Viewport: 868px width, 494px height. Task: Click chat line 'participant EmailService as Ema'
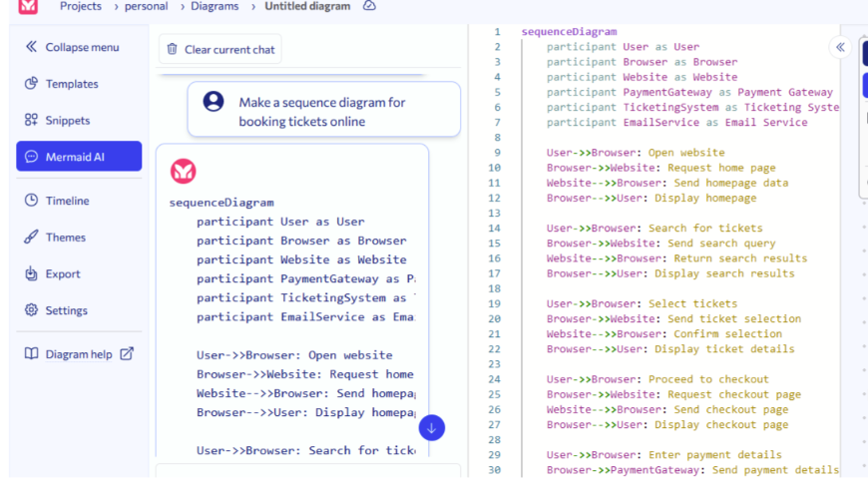click(305, 316)
